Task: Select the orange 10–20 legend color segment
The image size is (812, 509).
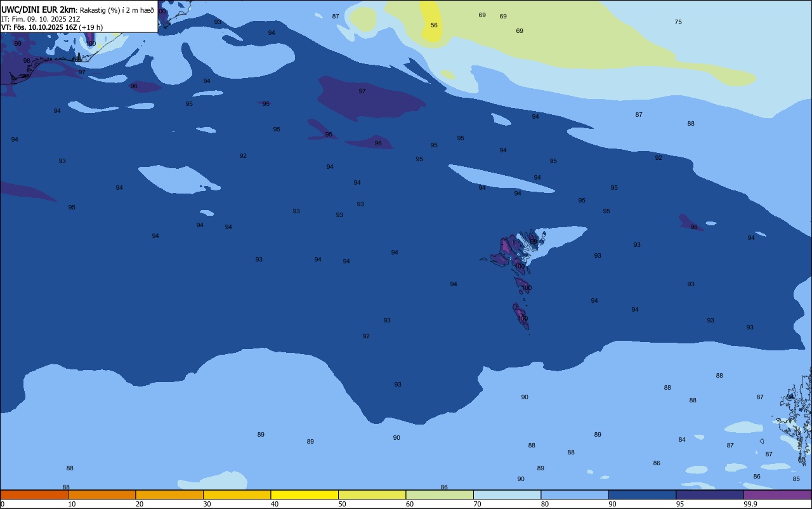Action: click(101, 494)
